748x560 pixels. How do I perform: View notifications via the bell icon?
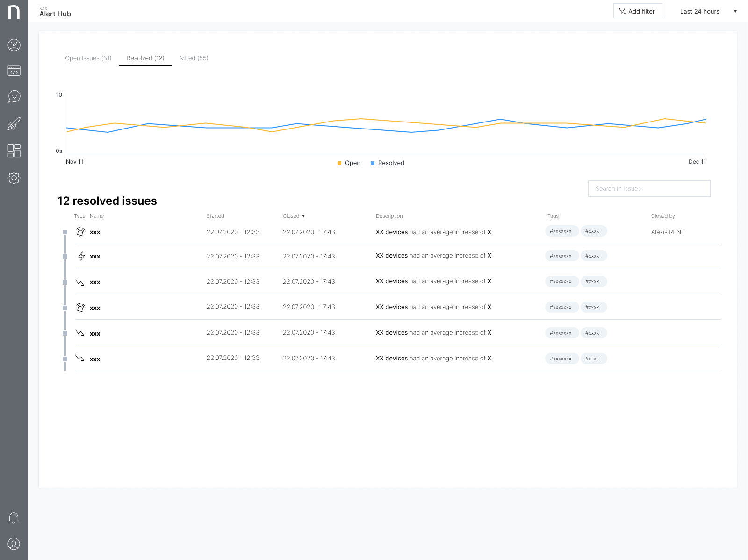[14, 517]
